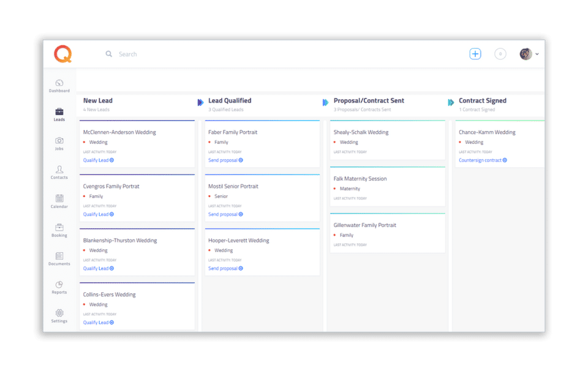Click the orange Q logo
This screenshot has width=588, height=372.
coord(62,54)
